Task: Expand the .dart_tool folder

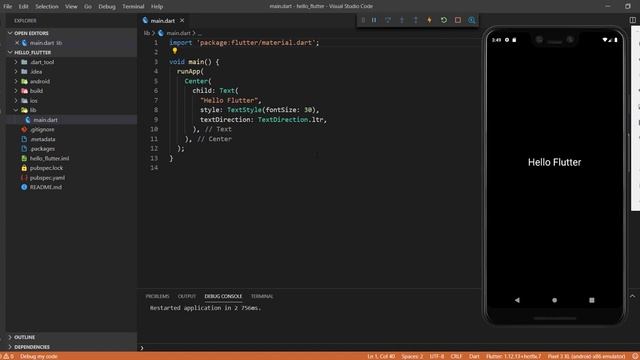Action: [16, 62]
